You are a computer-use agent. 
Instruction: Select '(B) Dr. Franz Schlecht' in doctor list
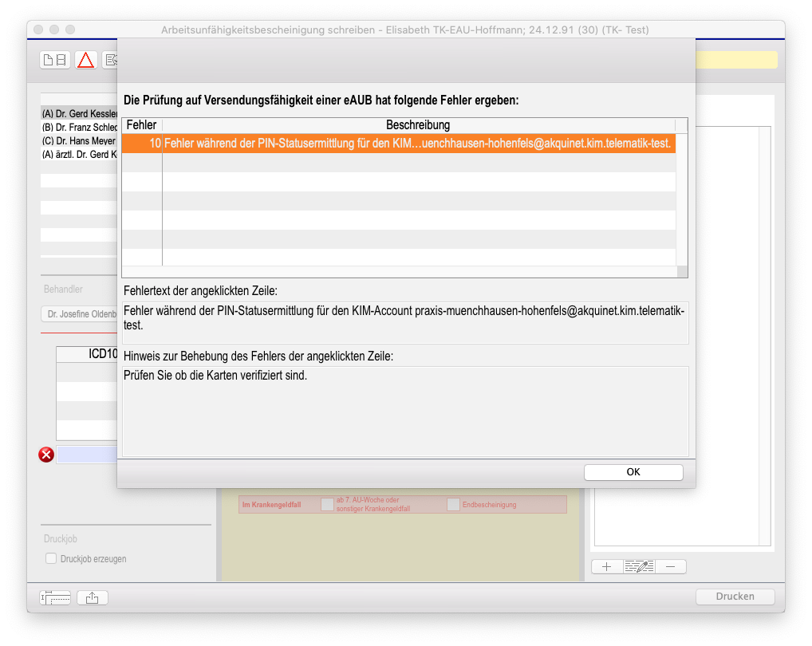pyautogui.click(x=80, y=127)
